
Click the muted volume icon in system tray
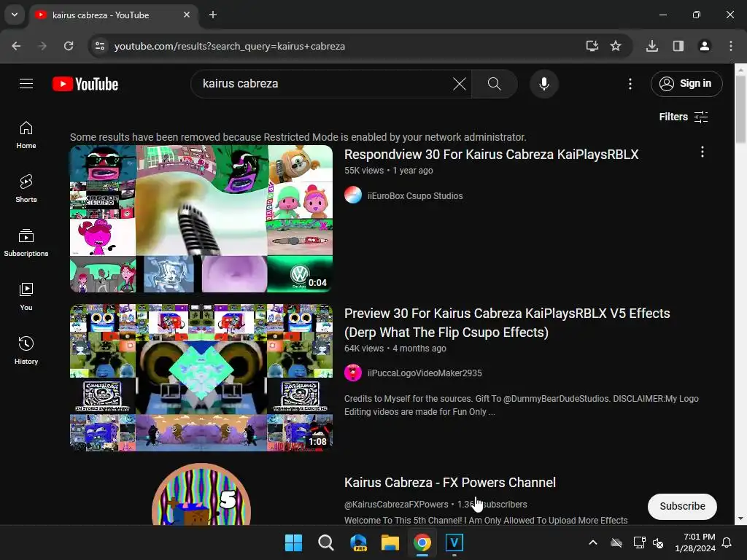[x=658, y=542]
